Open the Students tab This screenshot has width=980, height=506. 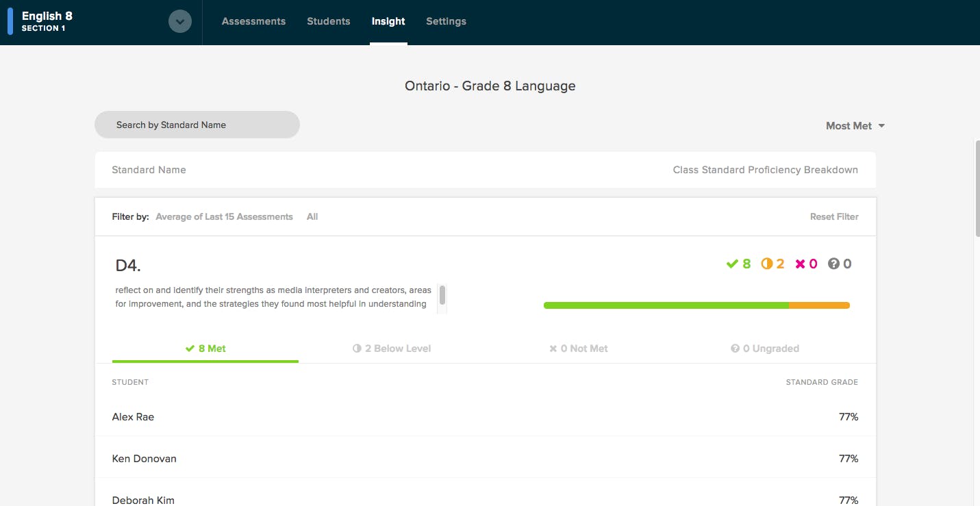(329, 21)
